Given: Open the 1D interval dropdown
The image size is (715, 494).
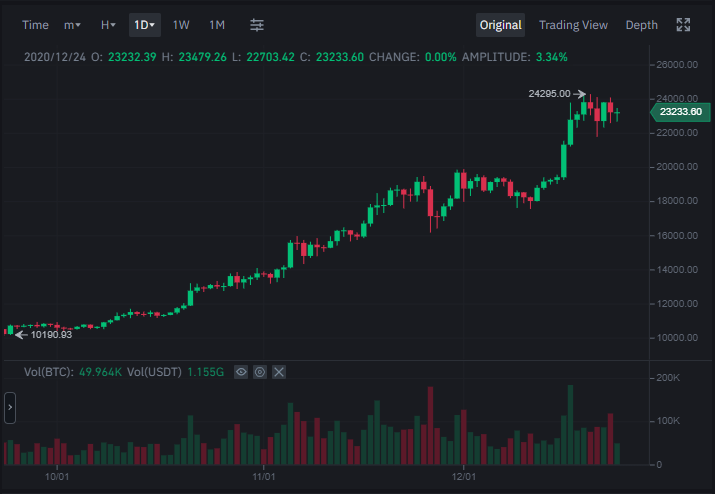Looking at the screenshot, I should [x=145, y=25].
